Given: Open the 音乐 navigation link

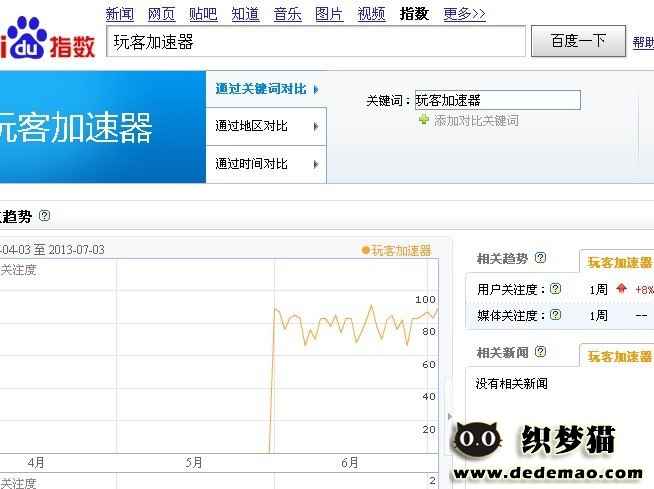Looking at the screenshot, I should (x=287, y=14).
